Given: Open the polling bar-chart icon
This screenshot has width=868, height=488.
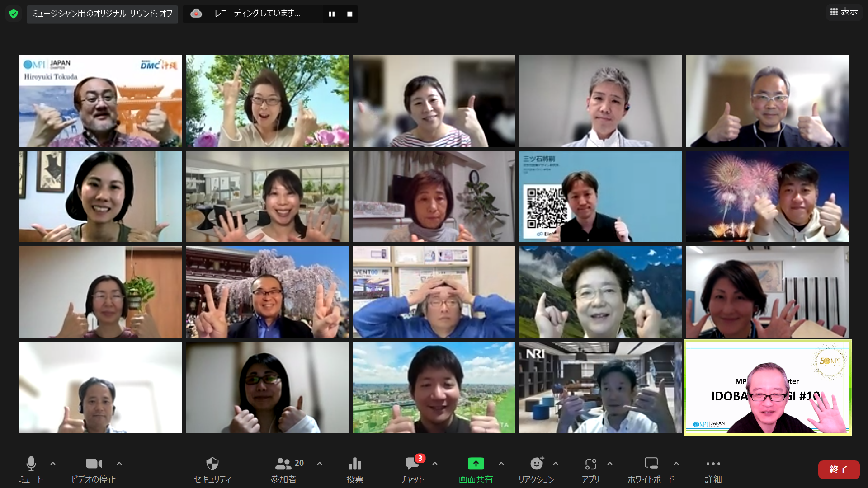Looking at the screenshot, I should [354, 464].
